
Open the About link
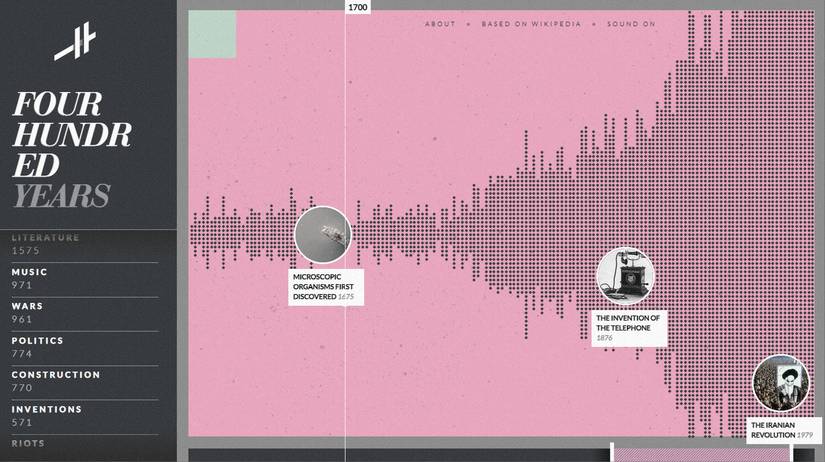(x=440, y=24)
